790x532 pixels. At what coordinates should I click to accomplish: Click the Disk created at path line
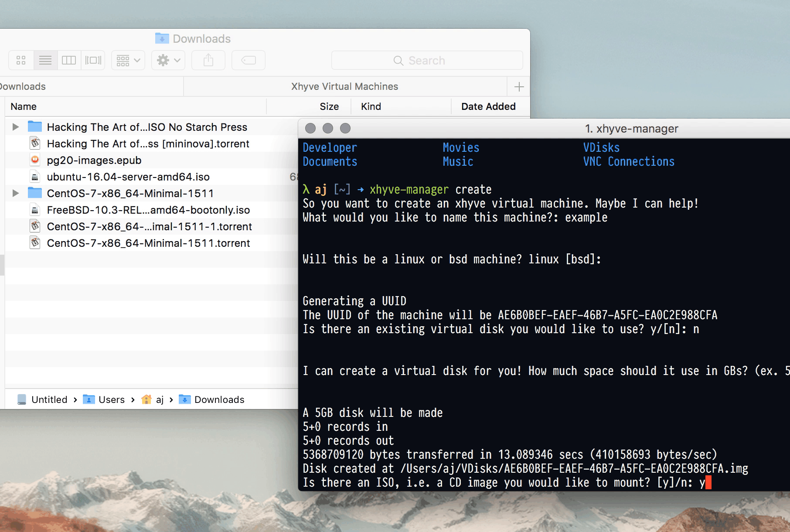click(x=525, y=468)
